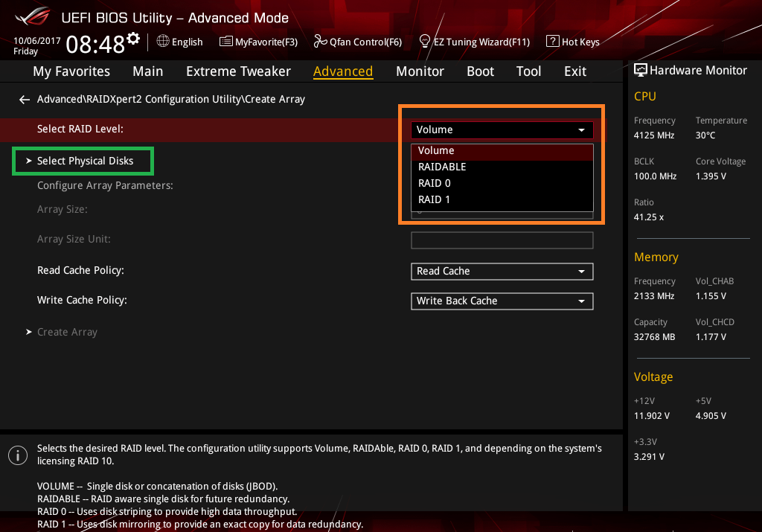Click the 'Array Size:' label
Viewport: 762px width, 532px height.
coord(63,209)
